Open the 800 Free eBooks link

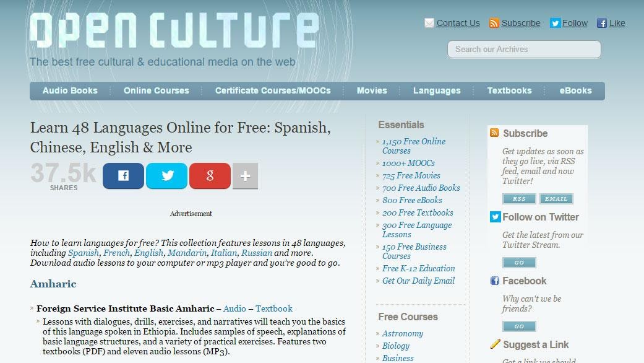pyautogui.click(x=412, y=200)
